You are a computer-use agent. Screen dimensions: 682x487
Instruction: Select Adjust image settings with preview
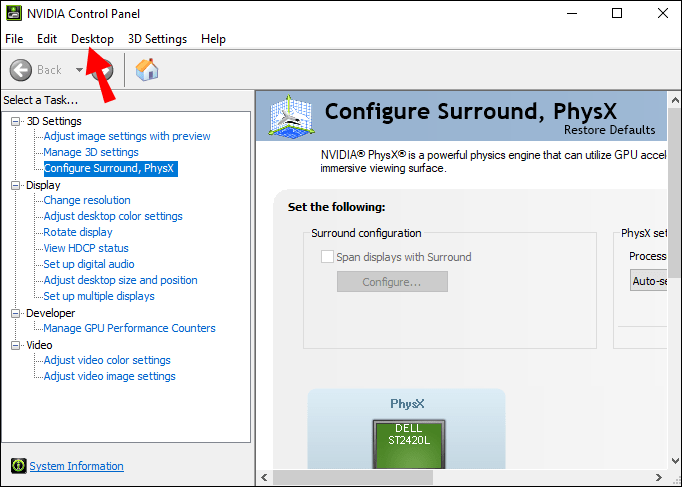click(x=127, y=137)
